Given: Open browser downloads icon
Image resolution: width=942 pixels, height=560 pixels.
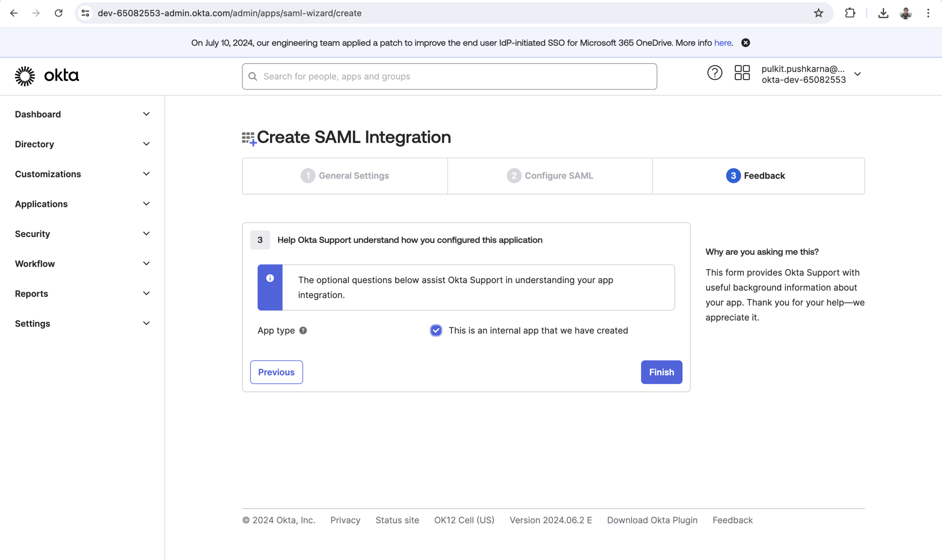Looking at the screenshot, I should (883, 13).
